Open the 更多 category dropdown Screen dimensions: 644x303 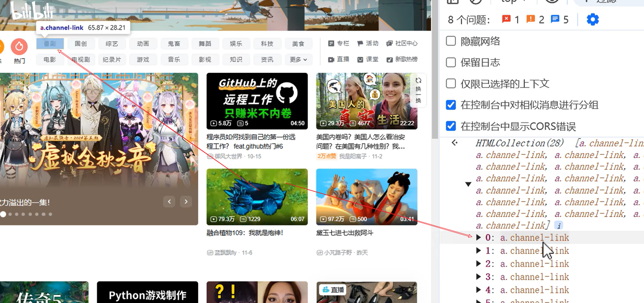(x=298, y=59)
